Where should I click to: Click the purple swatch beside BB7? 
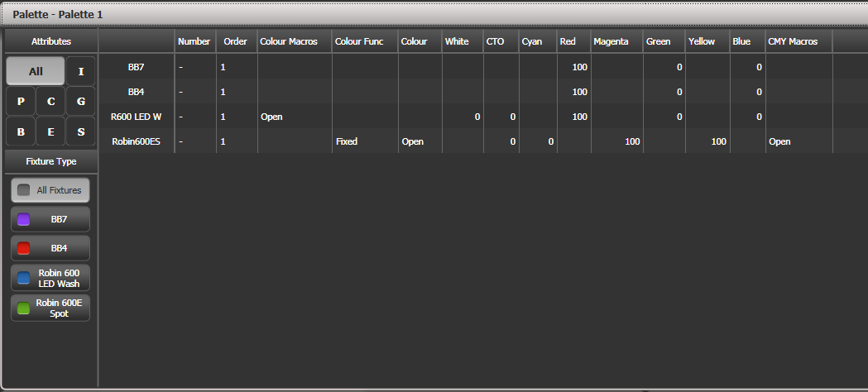pyautogui.click(x=23, y=219)
